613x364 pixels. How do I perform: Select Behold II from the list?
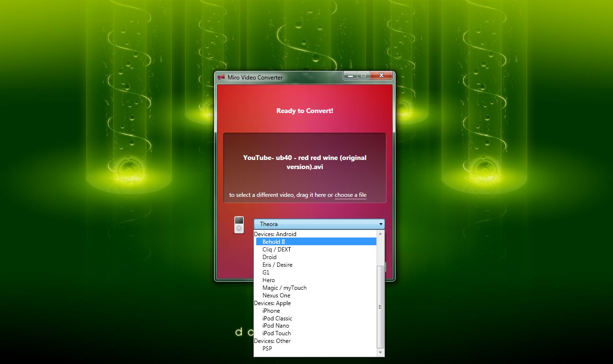click(x=316, y=242)
